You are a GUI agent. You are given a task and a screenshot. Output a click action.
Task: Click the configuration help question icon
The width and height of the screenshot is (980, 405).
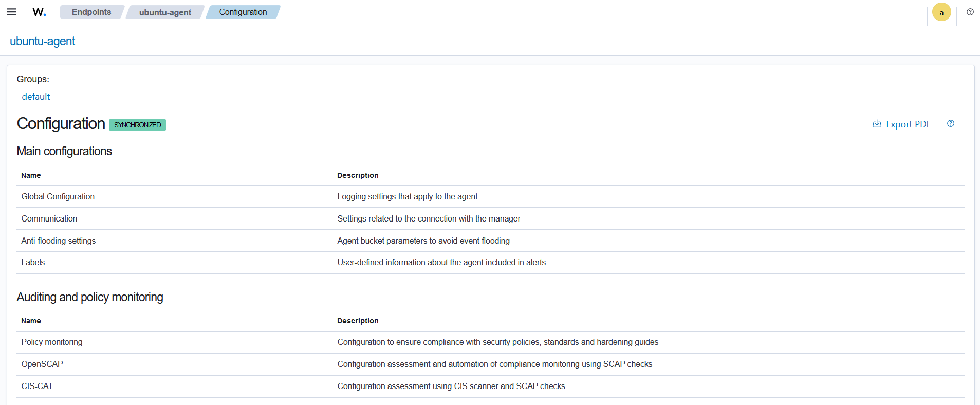click(950, 124)
